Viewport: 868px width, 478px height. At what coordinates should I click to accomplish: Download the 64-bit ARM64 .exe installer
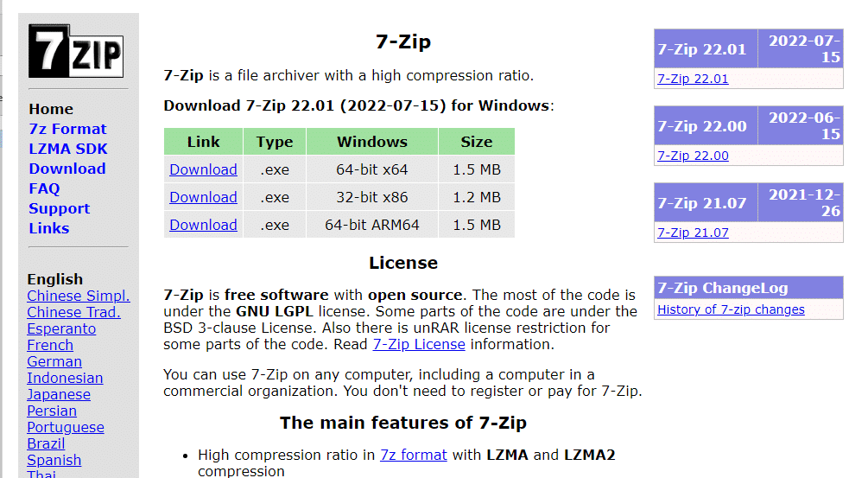click(203, 225)
